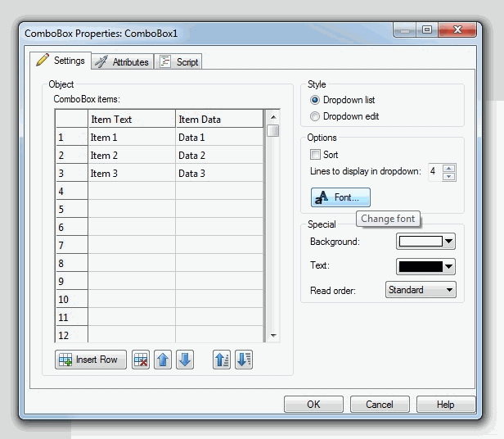Increase lines to display in dropdown
This screenshot has height=439, width=504.
pos(448,168)
